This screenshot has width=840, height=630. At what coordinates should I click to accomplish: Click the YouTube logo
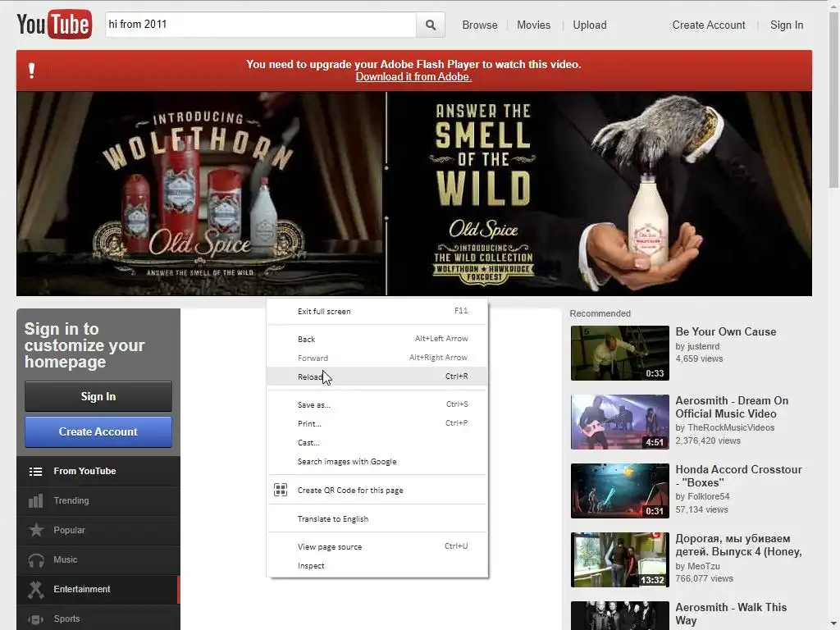click(54, 24)
